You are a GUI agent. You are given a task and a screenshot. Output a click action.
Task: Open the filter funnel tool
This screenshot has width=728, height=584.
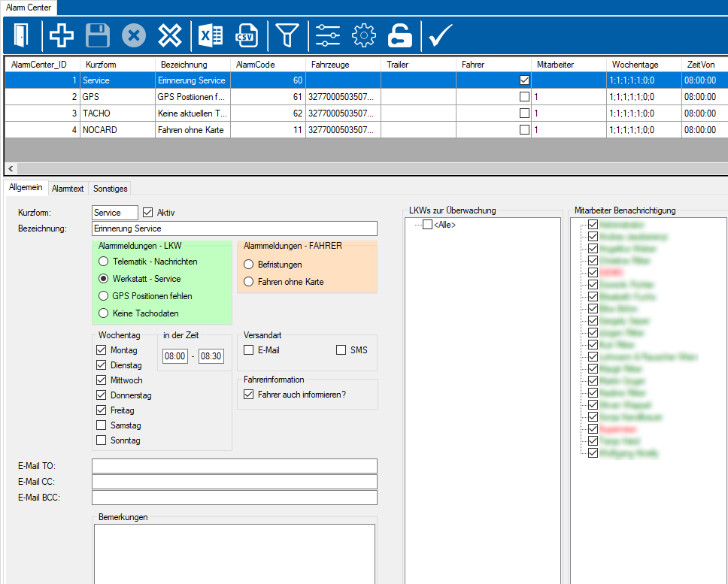click(287, 35)
